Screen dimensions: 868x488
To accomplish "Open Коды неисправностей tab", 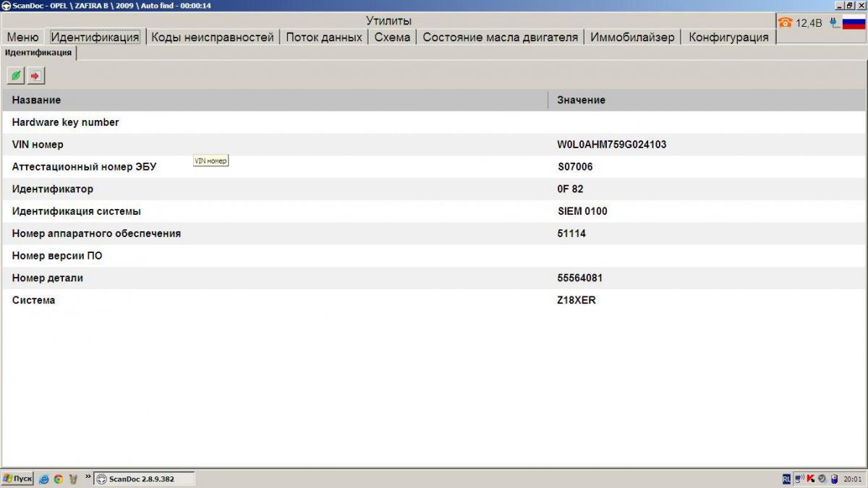I will point(213,37).
